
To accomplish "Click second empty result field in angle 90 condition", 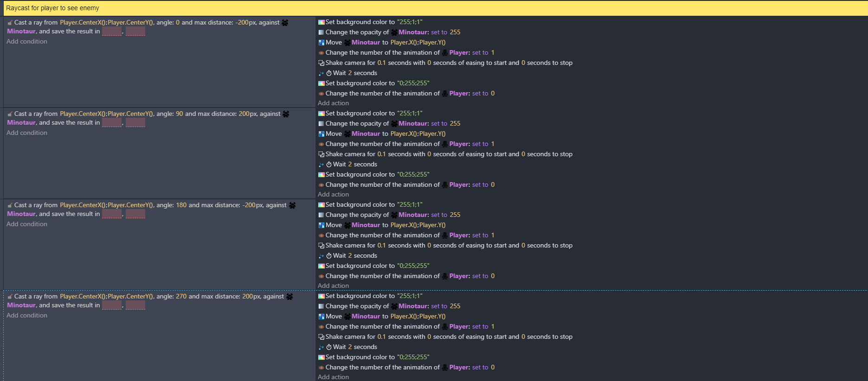I will tap(135, 123).
